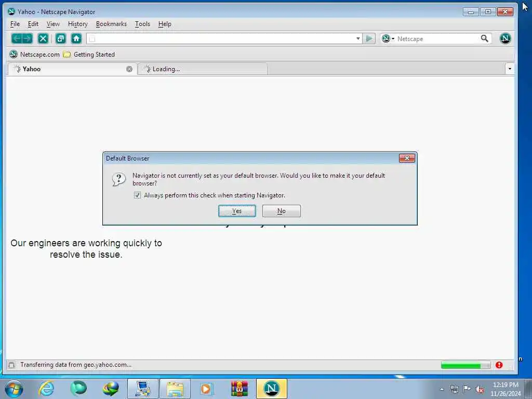Click the muted volume tray icon
This screenshot has height=399, width=532.
480,390
